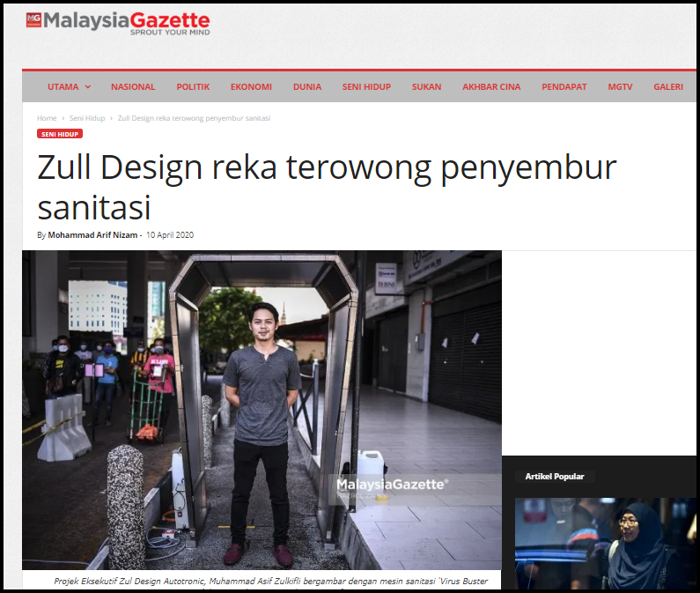Select the Artikel Popular tab header
The width and height of the screenshot is (700, 593).
pyautogui.click(x=554, y=477)
